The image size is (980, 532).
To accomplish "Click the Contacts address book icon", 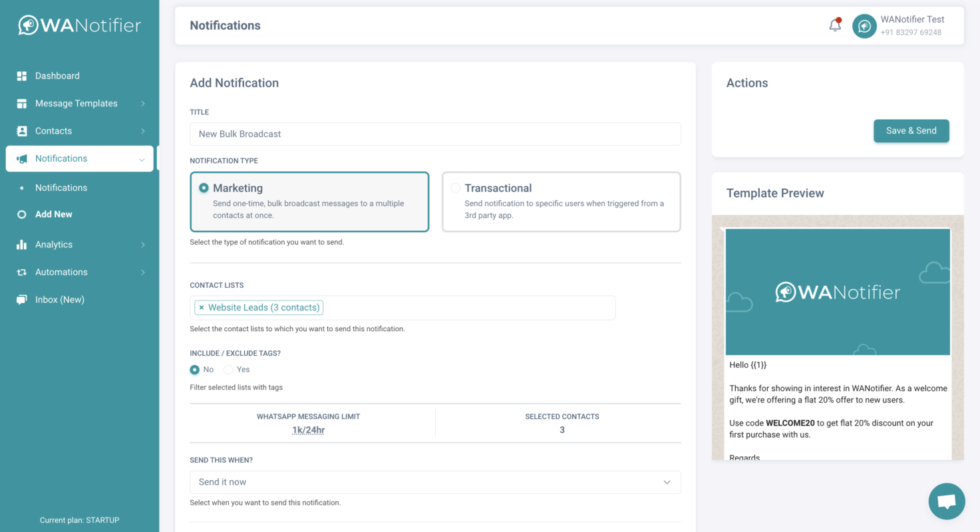I will (x=22, y=131).
